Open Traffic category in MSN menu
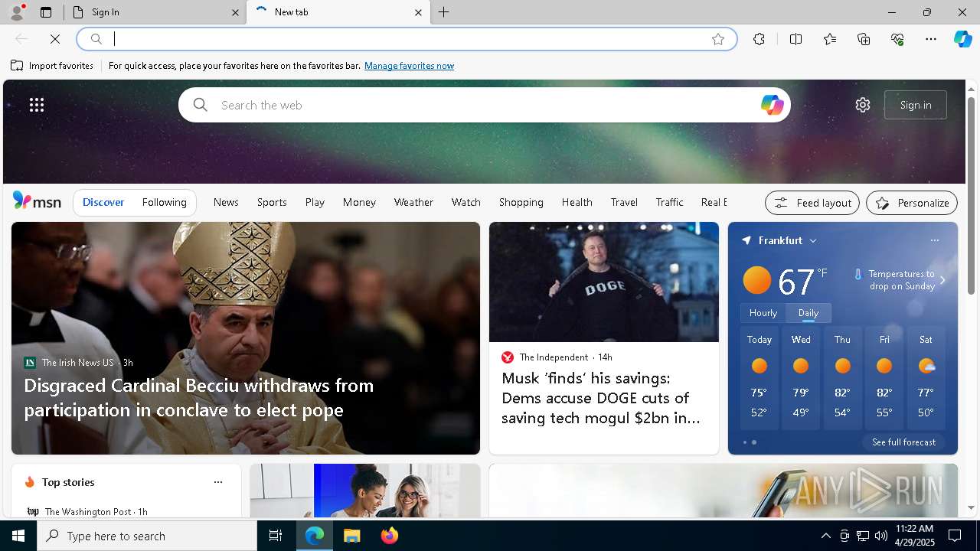This screenshot has height=551, width=980. [x=670, y=202]
